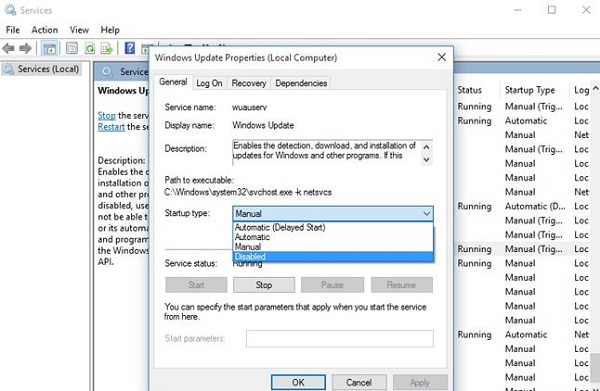Image resolution: width=600 pixels, height=391 pixels.
Task: Click the Stop the service link
Action: tap(106, 116)
